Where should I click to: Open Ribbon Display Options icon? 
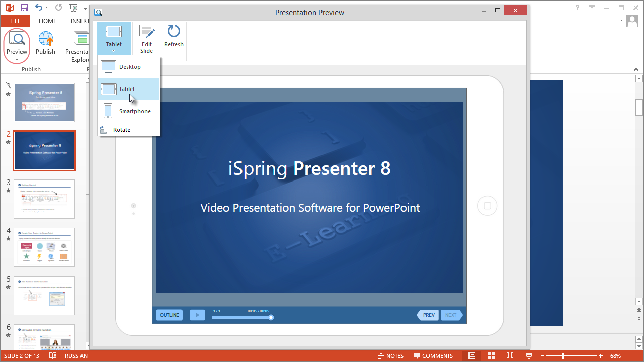click(x=593, y=8)
